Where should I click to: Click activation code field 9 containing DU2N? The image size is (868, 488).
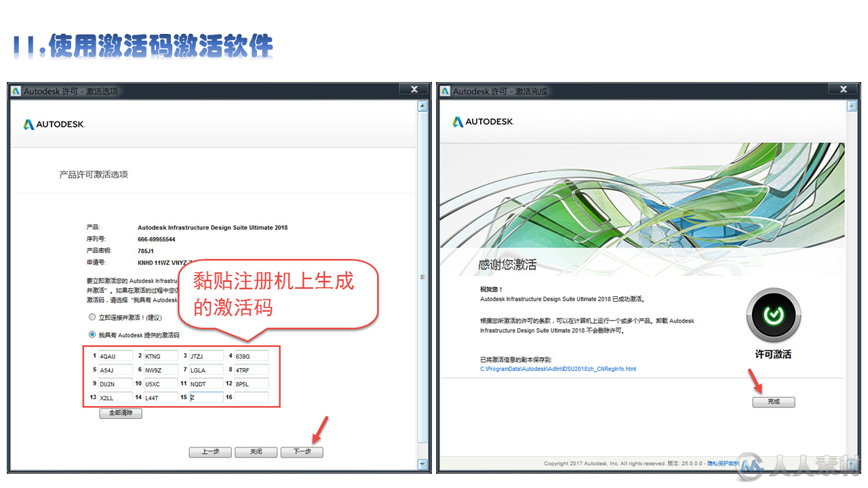115,384
